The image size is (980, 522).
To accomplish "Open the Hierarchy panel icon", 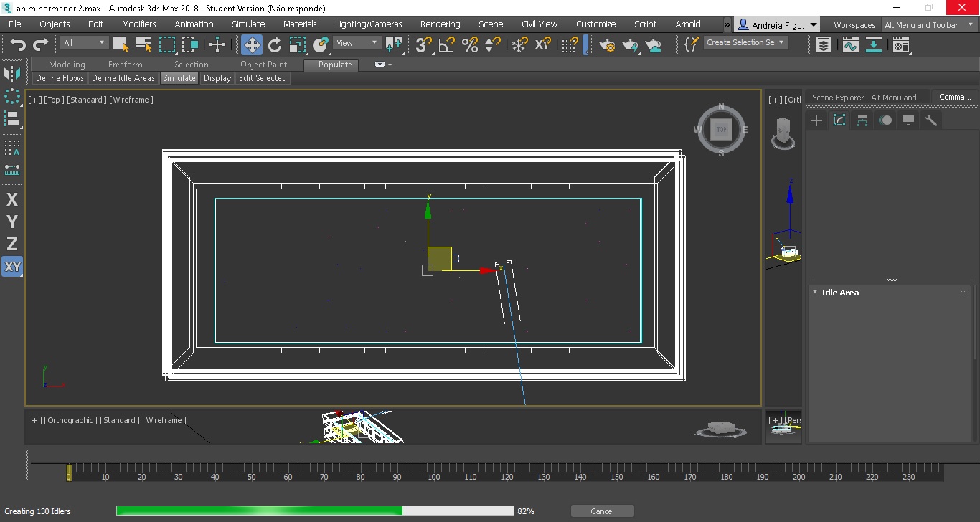I will pyautogui.click(x=862, y=120).
